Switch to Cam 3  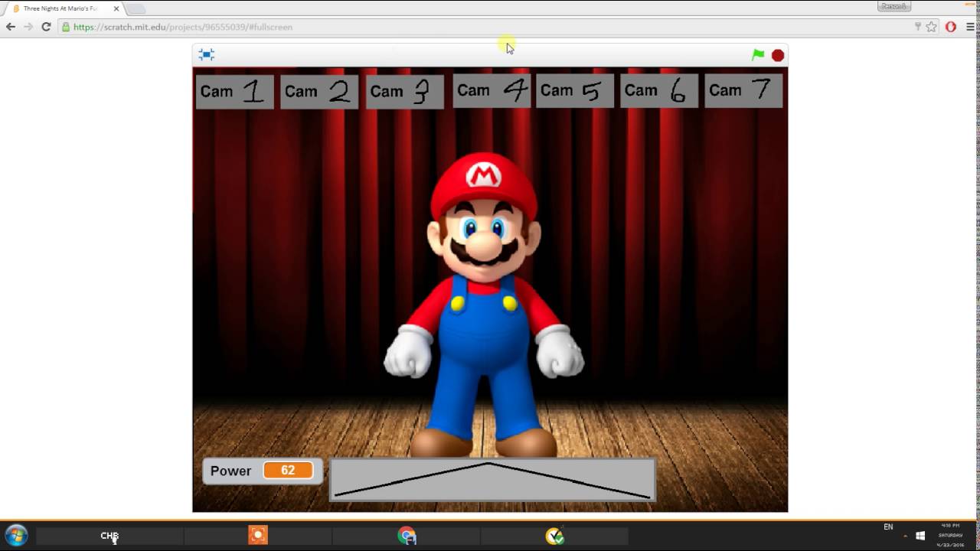(x=404, y=91)
